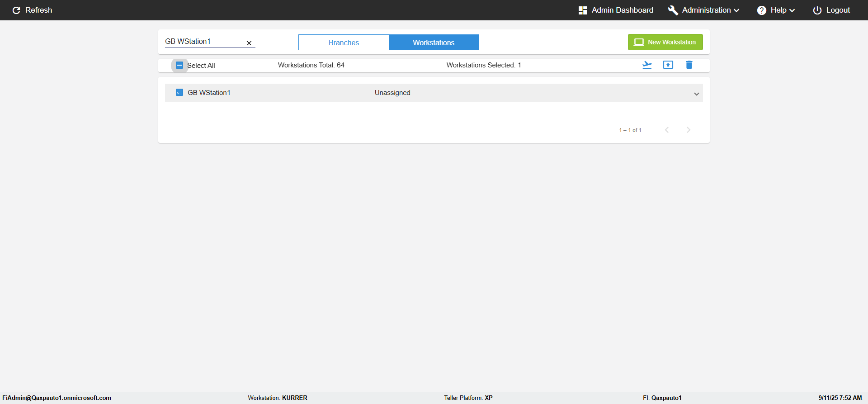868x404 pixels.
Task: Click the move workstations airplane icon
Action: [x=647, y=65]
